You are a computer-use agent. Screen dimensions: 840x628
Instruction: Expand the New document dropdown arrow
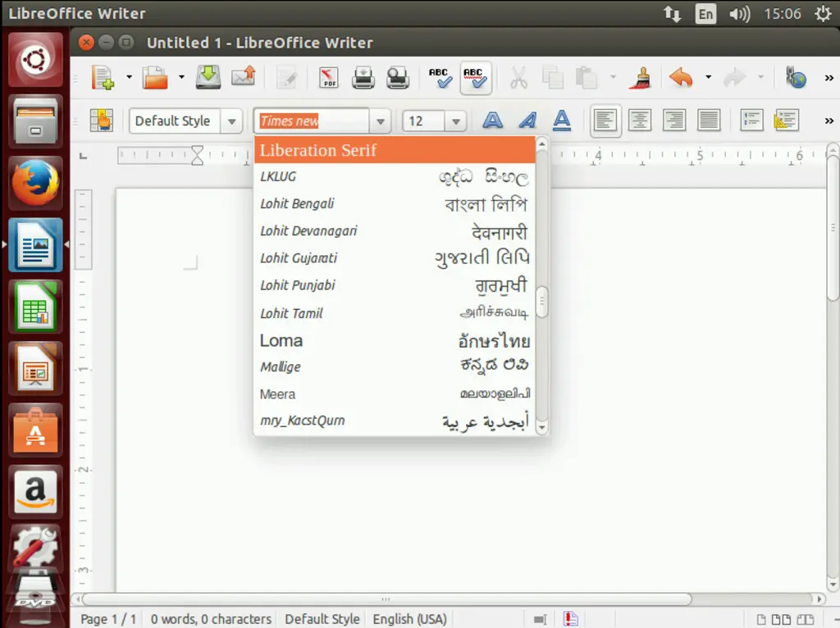click(x=129, y=78)
